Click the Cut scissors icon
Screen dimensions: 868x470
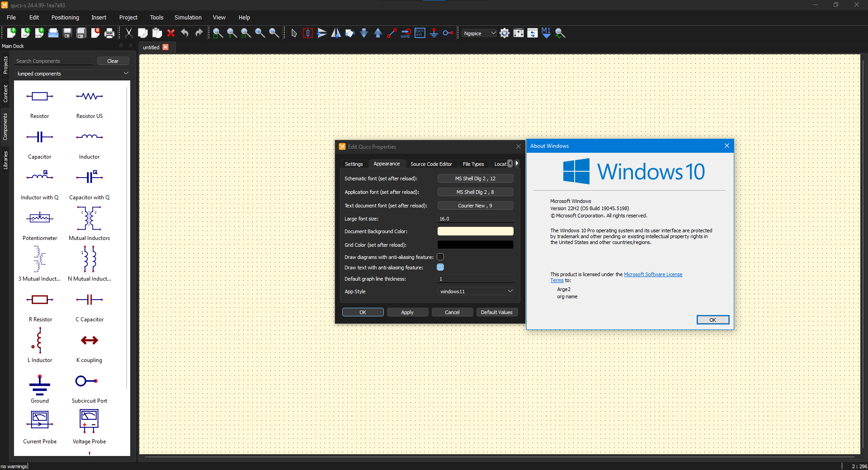click(x=129, y=33)
